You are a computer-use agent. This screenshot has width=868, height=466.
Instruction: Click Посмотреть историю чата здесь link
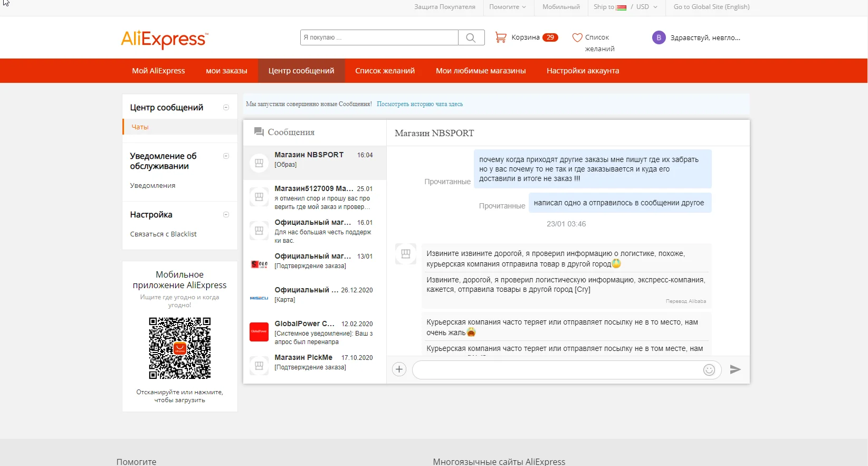coord(419,104)
